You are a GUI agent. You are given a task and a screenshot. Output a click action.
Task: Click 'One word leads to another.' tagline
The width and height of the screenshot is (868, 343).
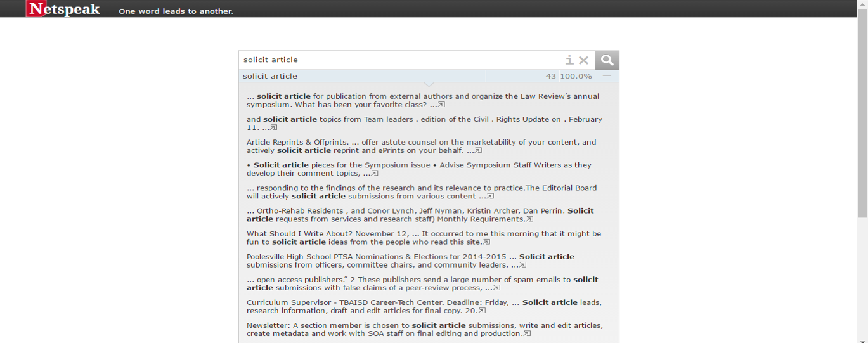176,11
